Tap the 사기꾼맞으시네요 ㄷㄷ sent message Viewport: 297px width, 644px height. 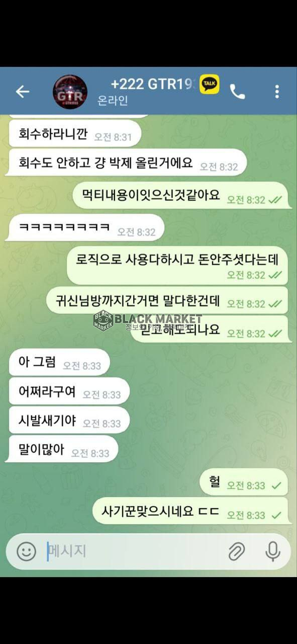[x=192, y=512]
